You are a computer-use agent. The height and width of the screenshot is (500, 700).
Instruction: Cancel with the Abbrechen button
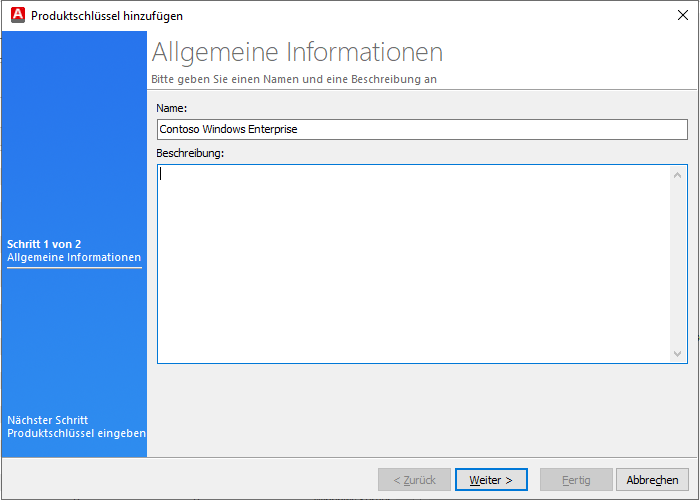pos(652,480)
